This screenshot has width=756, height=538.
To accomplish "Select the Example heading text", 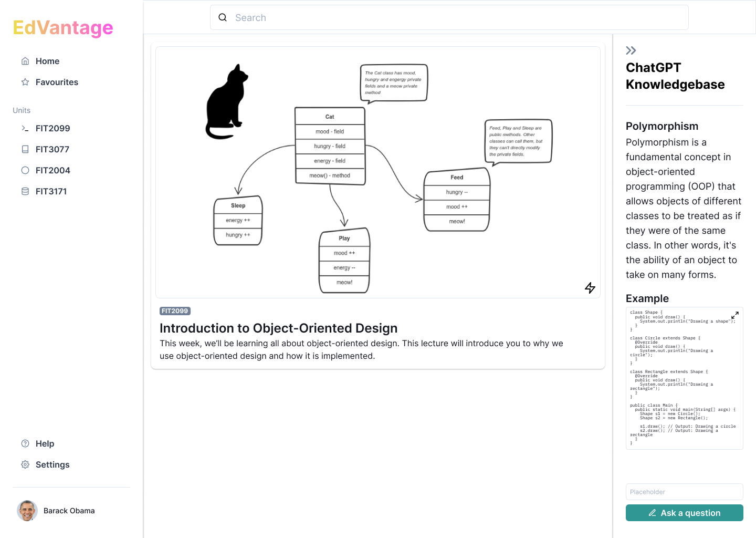I will pos(647,298).
